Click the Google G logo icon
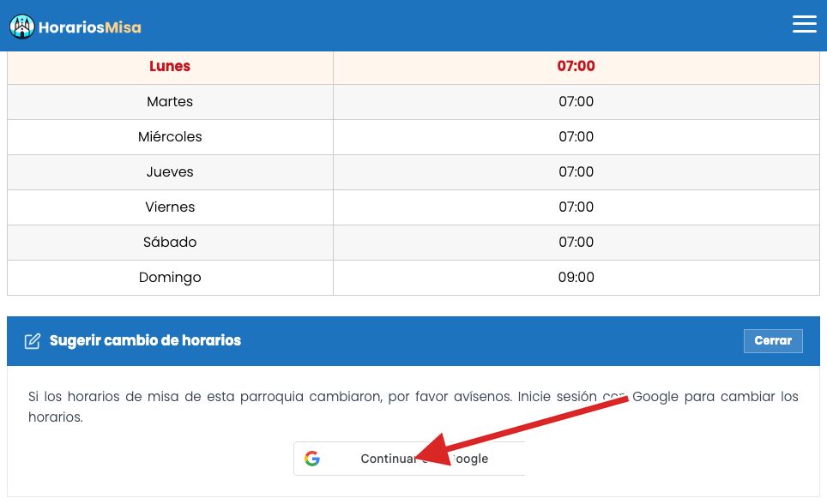This screenshot has height=504, width=827. click(312, 458)
